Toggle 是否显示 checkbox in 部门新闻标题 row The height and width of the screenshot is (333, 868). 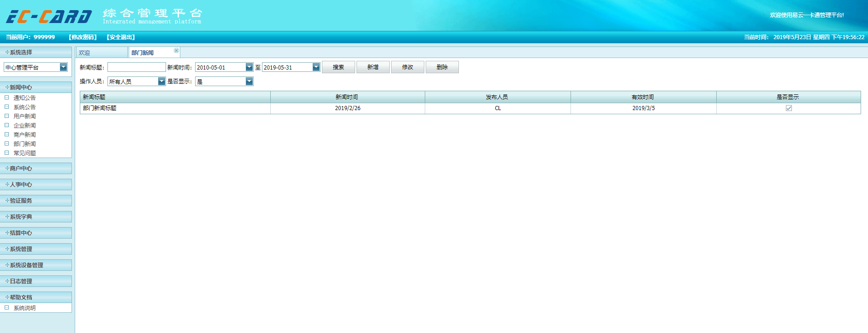pos(789,108)
